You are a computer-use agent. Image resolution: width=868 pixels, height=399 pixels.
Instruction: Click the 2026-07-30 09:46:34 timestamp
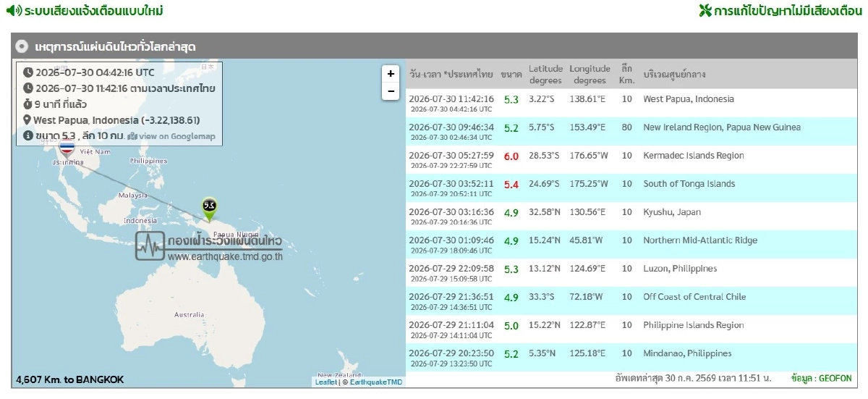pos(451,127)
